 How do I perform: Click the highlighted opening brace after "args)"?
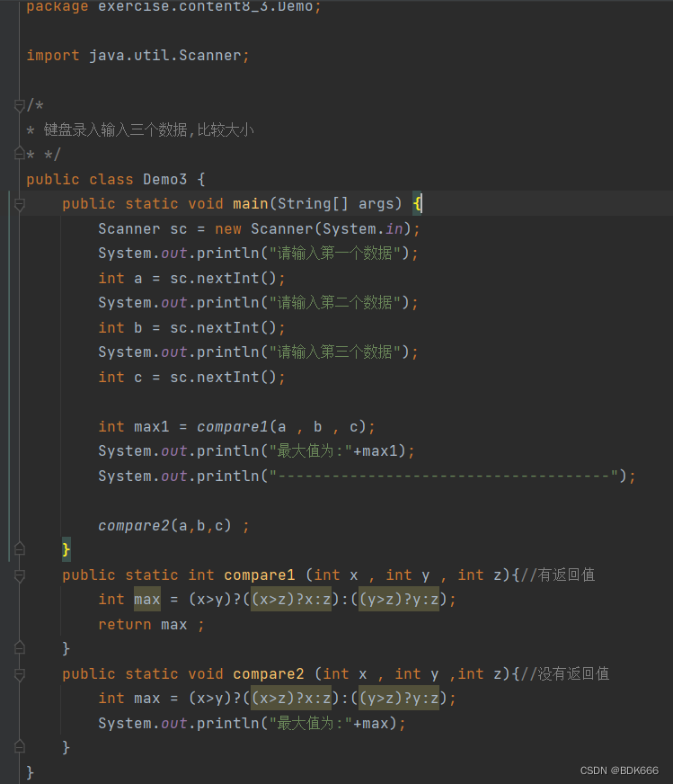coord(417,203)
